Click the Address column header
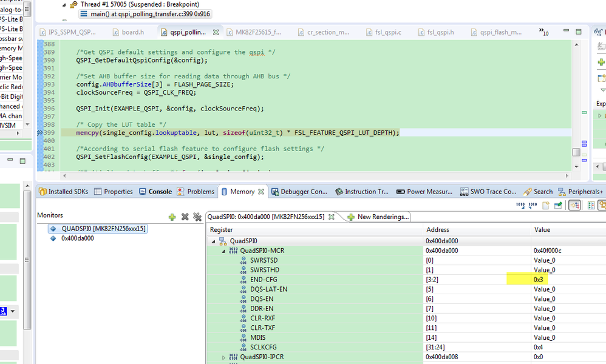The width and height of the screenshot is (606, 364). click(477, 230)
